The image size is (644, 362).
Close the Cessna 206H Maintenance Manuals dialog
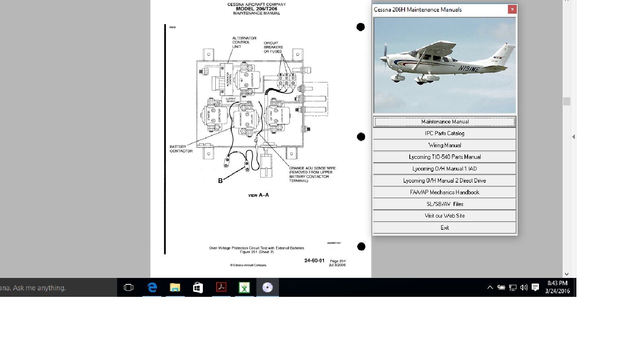pos(512,9)
